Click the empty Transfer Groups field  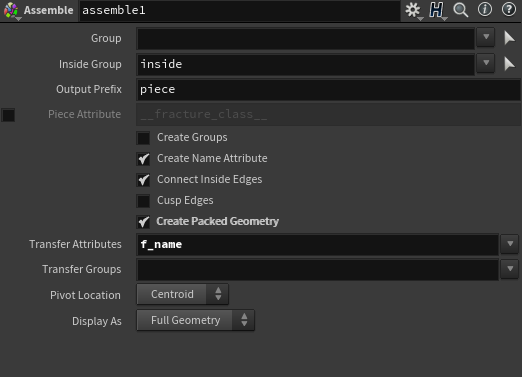(318, 269)
